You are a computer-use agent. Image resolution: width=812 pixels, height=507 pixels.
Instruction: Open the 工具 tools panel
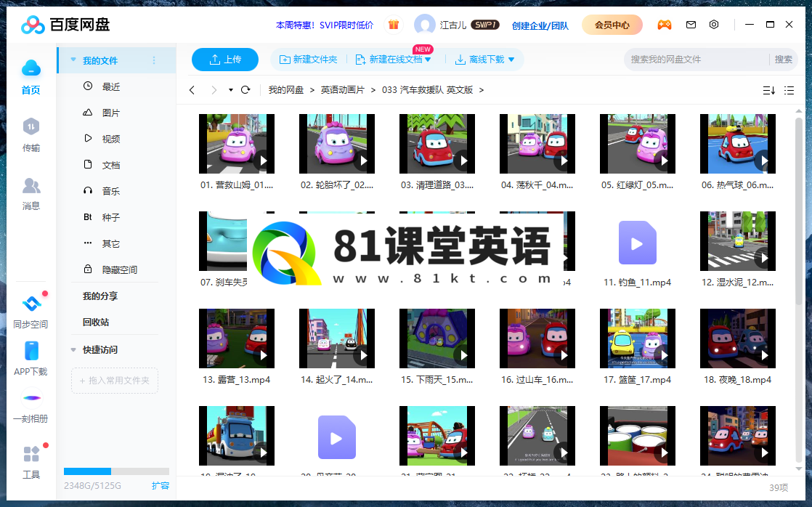coord(31,454)
